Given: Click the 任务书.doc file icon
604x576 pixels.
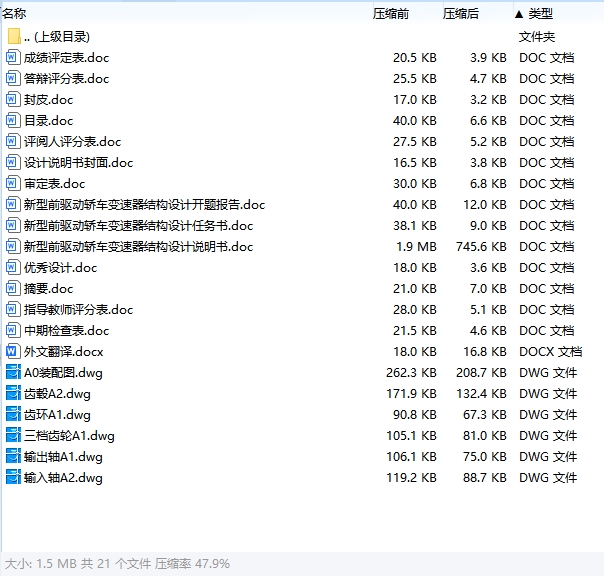Looking at the screenshot, I should tap(12, 225).
